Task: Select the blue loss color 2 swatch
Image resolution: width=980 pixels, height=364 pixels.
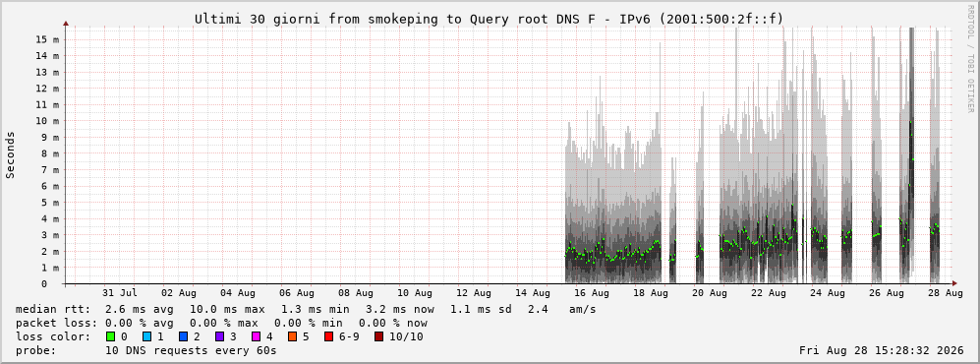Action: (183, 336)
